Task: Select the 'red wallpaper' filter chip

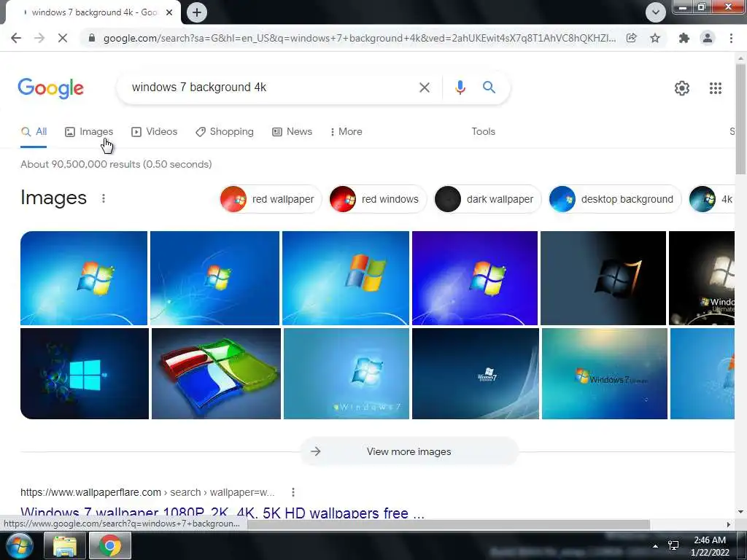Action: coord(270,199)
